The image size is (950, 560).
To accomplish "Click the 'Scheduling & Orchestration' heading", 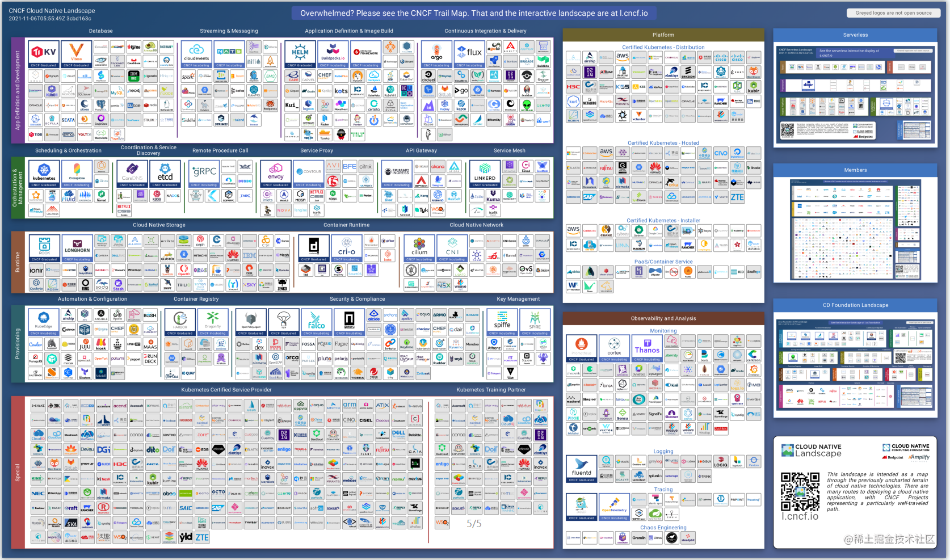I will pyautogui.click(x=68, y=151).
